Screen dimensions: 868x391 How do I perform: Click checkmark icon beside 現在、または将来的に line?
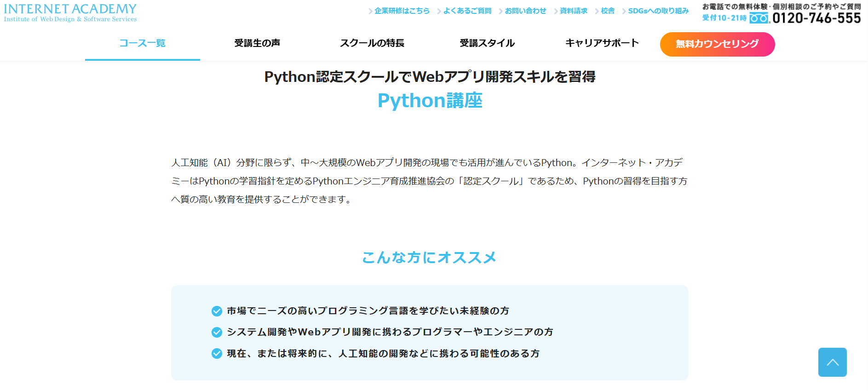(x=217, y=353)
